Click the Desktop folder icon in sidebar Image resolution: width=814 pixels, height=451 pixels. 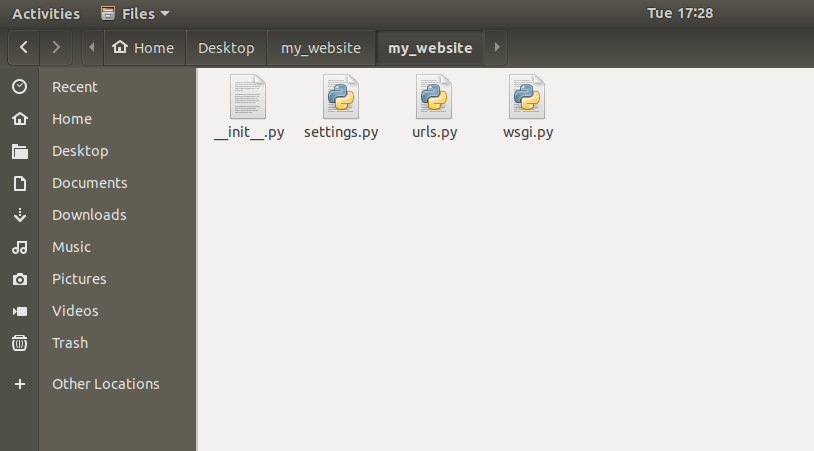(20, 151)
